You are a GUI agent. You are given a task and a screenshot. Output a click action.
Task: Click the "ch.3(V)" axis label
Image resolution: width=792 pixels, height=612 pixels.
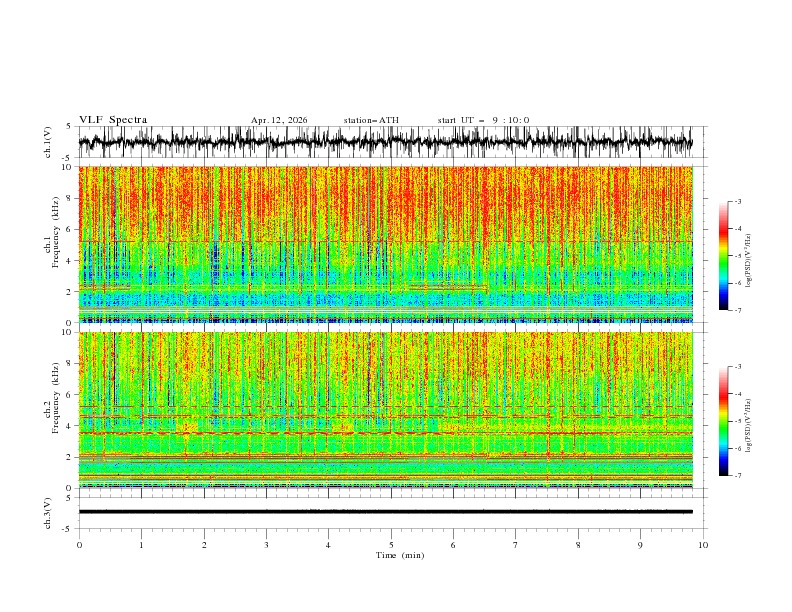(x=48, y=513)
